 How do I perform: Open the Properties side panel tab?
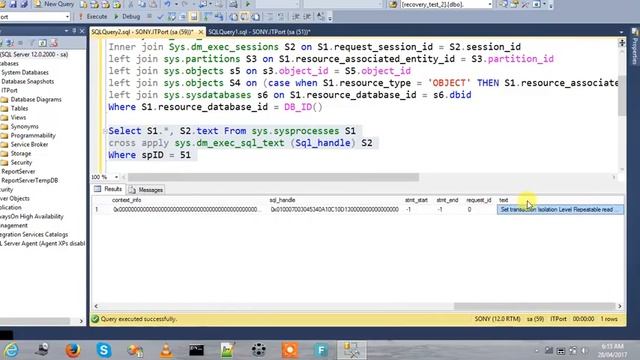(x=635, y=47)
